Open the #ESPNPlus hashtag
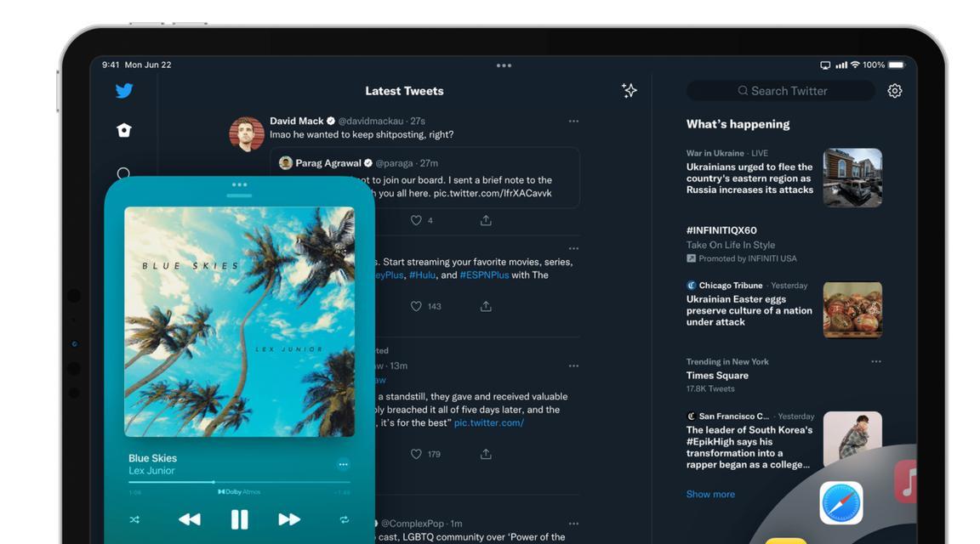Image resolution: width=980 pixels, height=544 pixels. [x=484, y=275]
